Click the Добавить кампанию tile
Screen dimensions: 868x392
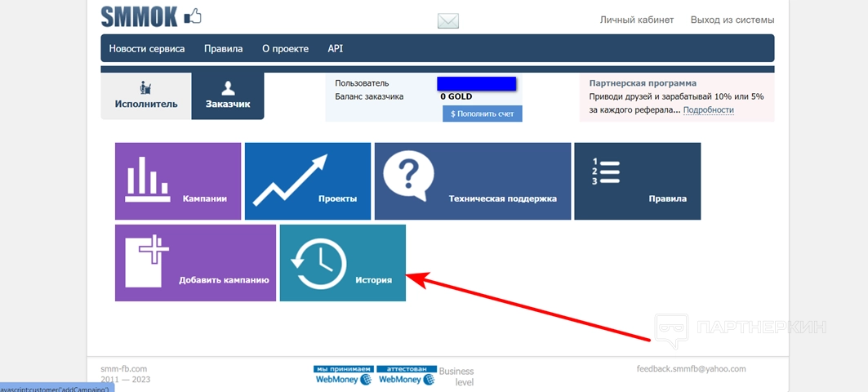coord(195,263)
